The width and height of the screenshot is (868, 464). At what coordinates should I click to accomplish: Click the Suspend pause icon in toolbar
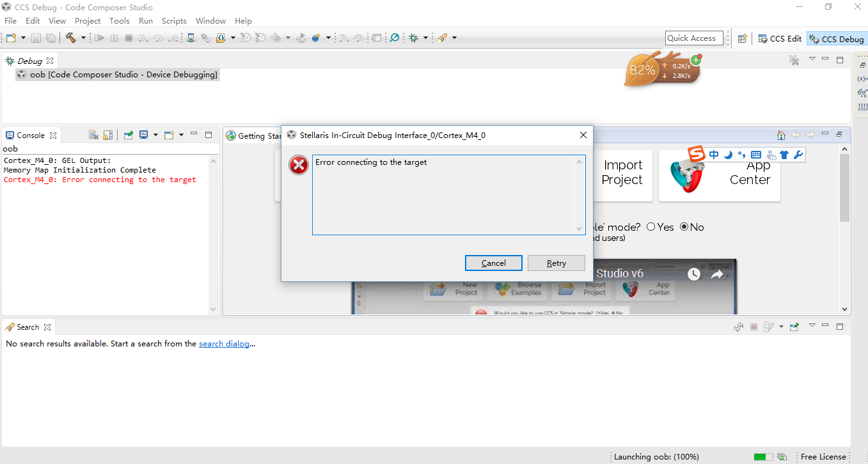pos(114,38)
